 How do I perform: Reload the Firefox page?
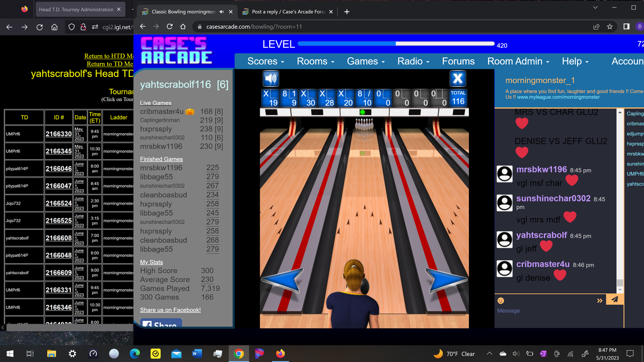(39, 27)
